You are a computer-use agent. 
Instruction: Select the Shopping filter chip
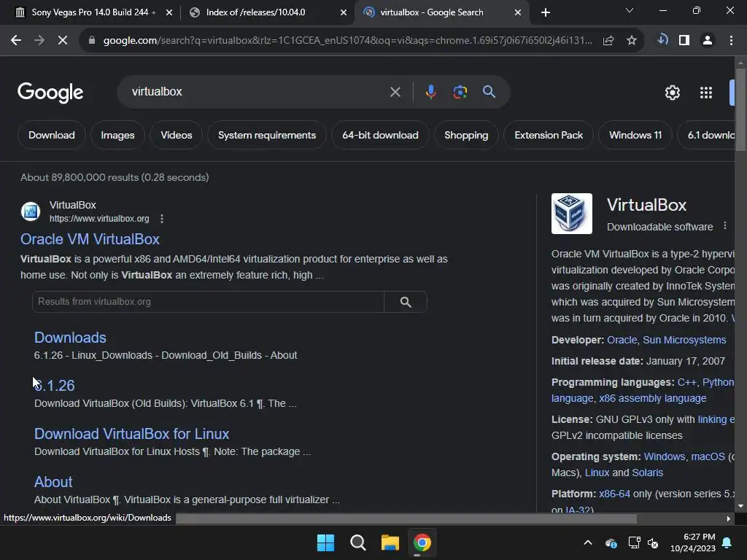pos(466,135)
